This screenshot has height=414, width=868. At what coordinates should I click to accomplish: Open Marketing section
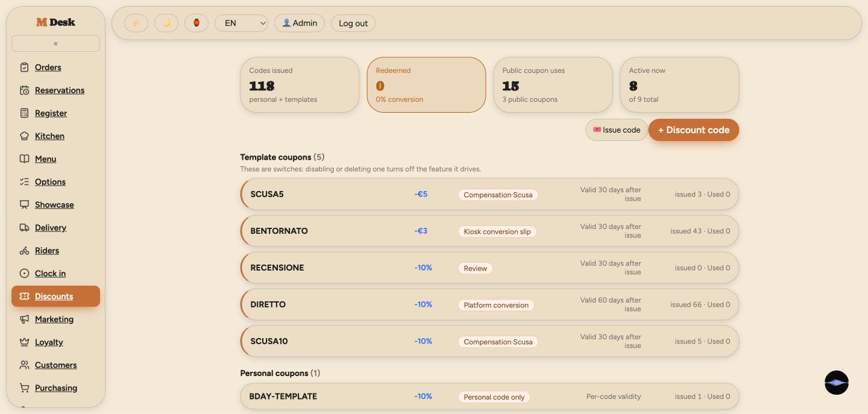coord(54,319)
